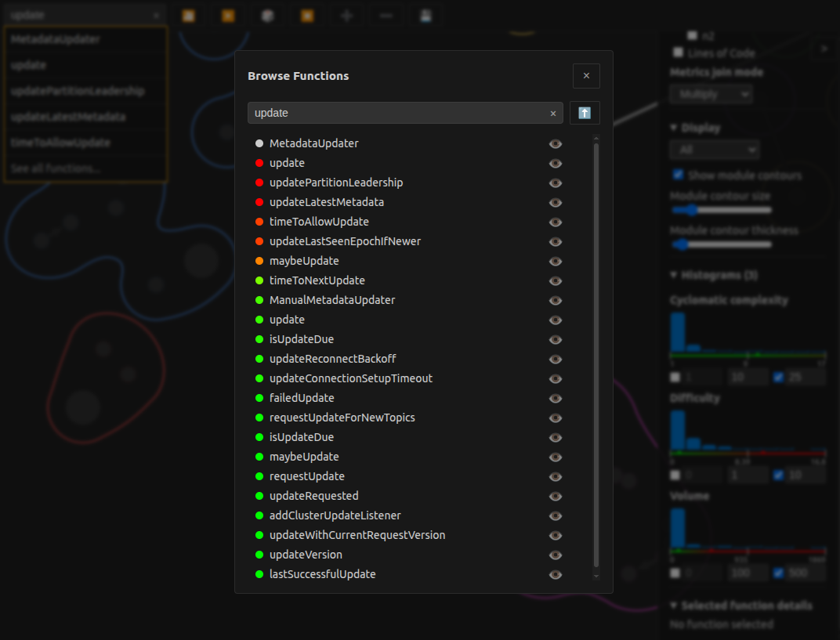
Task: Toggle visibility for timeToNextUpdate
Action: 556,280
